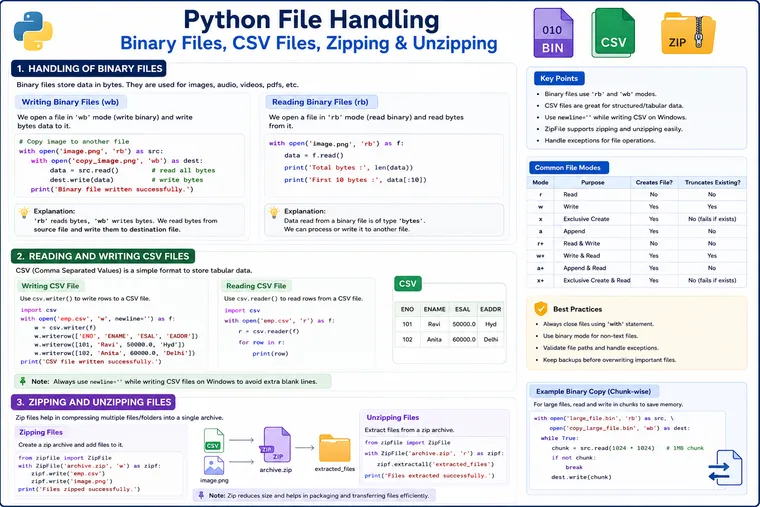Image resolution: width=760 pixels, height=507 pixels.
Task: Click the 'Creates File?' column header
Action: point(654,182)
